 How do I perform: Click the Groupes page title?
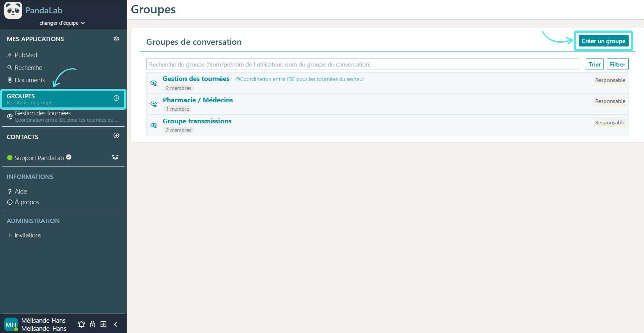[153, 9]
